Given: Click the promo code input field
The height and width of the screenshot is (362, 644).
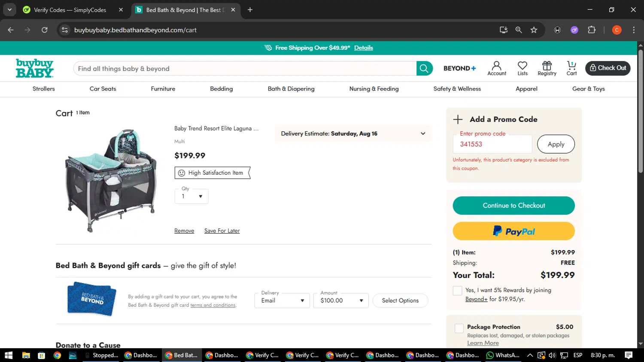Looking at the screenshot, I should [x=492, y=144].
